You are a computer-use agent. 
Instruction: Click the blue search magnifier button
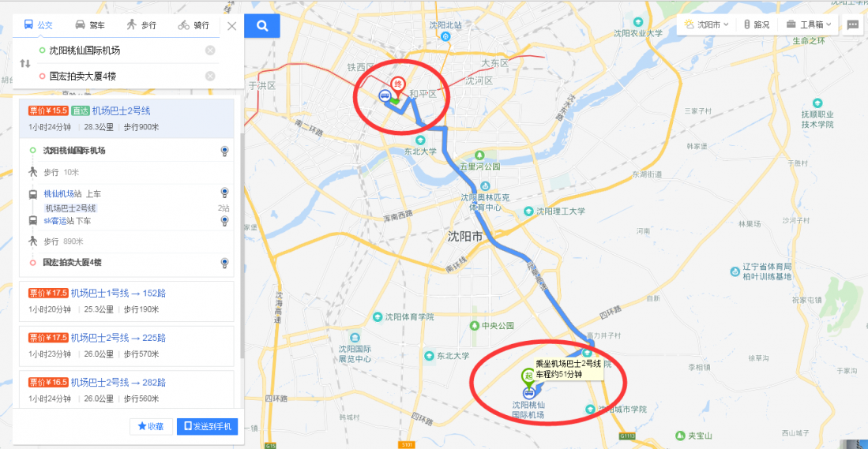pos(262,25)
